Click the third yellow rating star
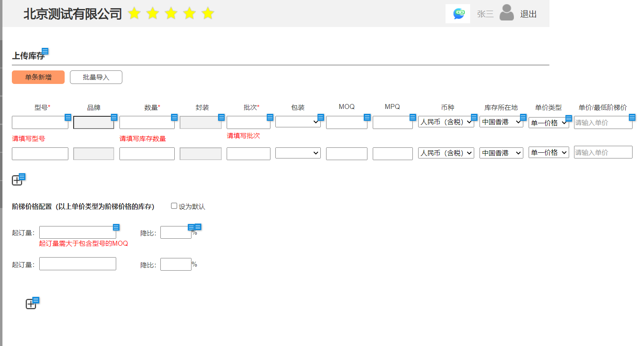 pos(171,14)
